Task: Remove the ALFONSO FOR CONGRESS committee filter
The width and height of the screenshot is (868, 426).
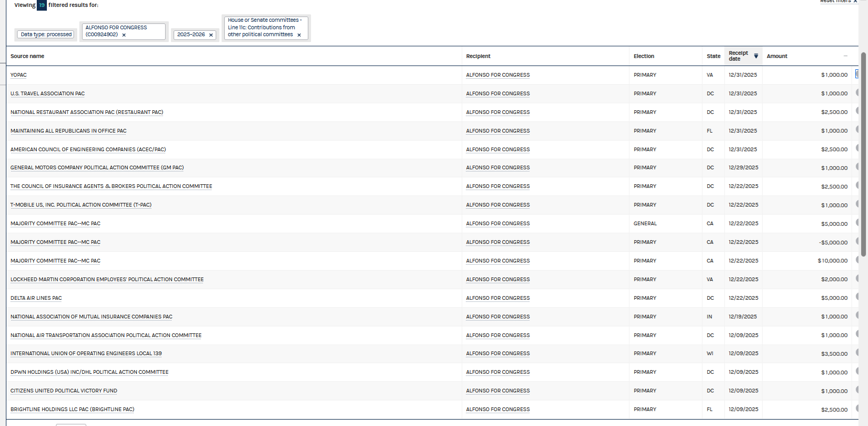Action: [124, 35]
